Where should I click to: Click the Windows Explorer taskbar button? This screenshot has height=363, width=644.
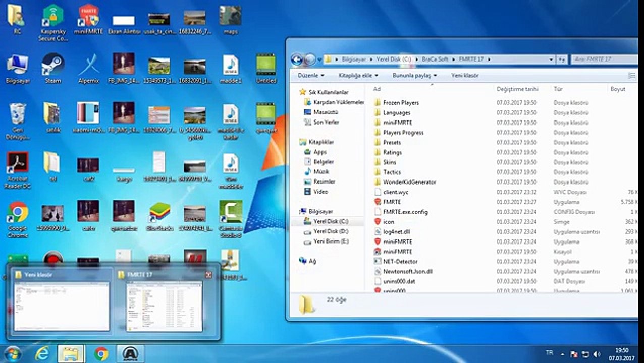click(x=71, y=354)
